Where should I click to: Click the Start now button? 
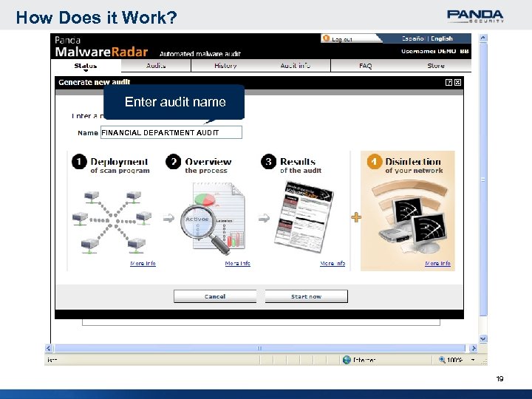click(x=306, y=296)
